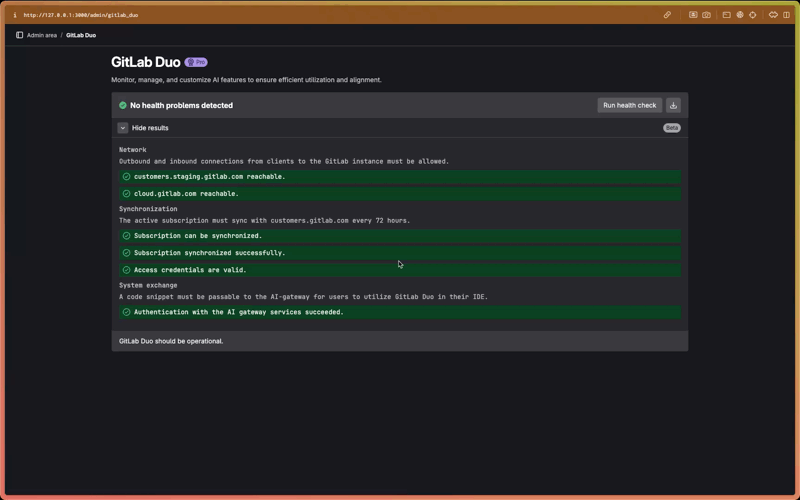Click the System exchange section heading
Screen dimensions: 800x500
148,285
